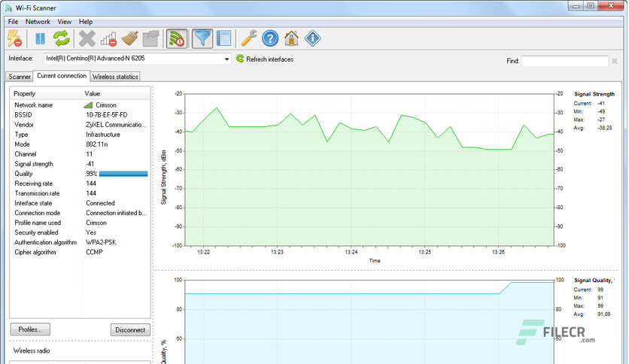Click the Signal Quality Avg 91,89 value
The height and width of the screenshot is (364, 629).
[603, 314]
